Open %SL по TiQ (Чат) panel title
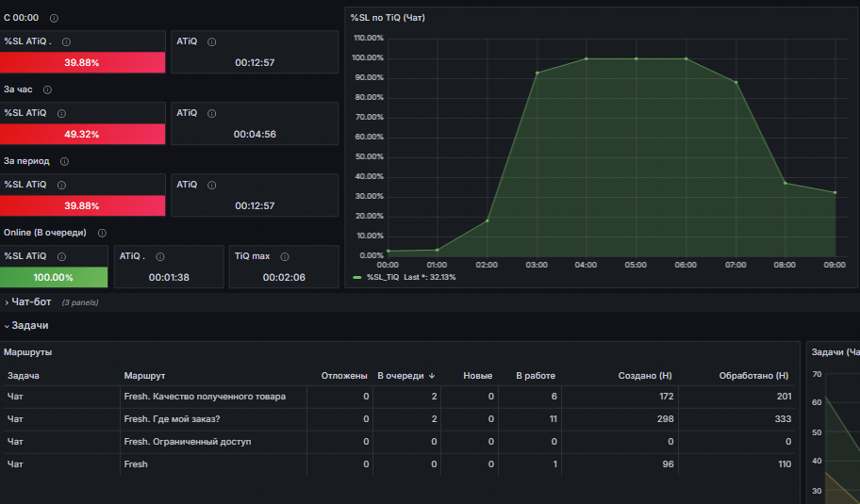This screenshot has height=504, width=860. pos(388,18)
